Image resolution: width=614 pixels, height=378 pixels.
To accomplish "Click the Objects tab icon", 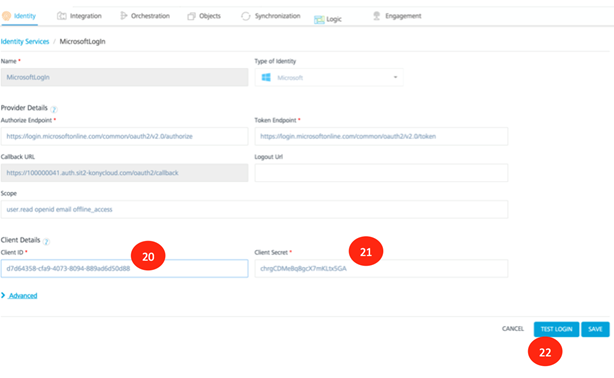I will [191, 16].
